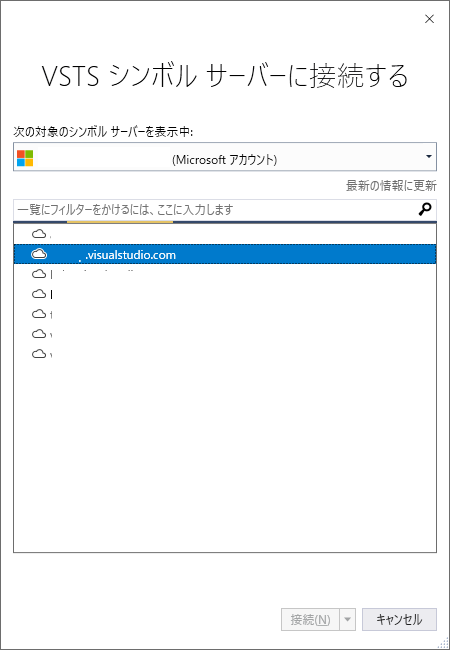Click cloud icon of .visualstudio.com row
The width and height of the screenshot is (450, 650).
click(39, 254)
